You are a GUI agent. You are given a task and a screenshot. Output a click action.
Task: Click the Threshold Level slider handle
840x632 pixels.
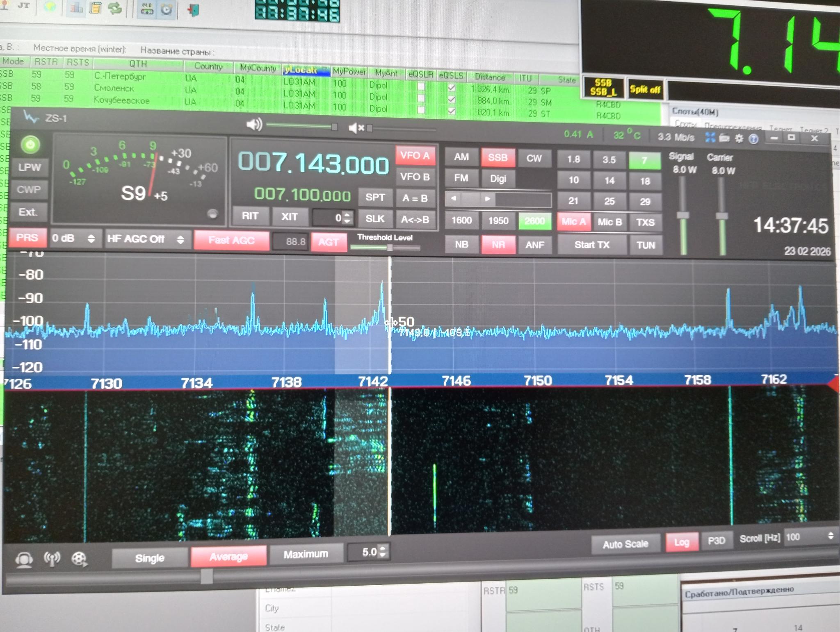pyautogui.click(x=390, y=248)
